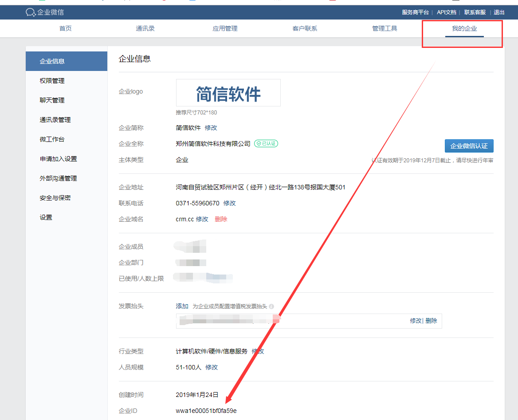Click 退出 to log out
This screenshot has width=518, height=420.
(x=499, y=12)
